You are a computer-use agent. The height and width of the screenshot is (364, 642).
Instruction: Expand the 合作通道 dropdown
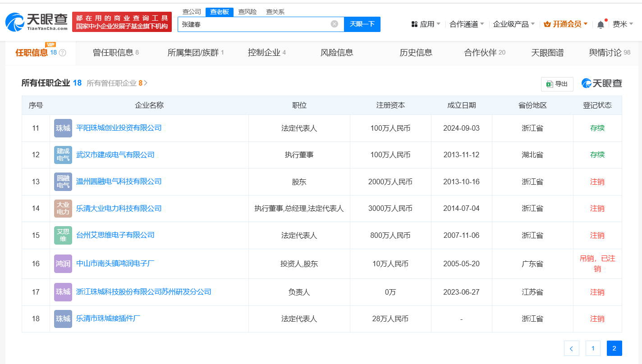tap(467, 24)
